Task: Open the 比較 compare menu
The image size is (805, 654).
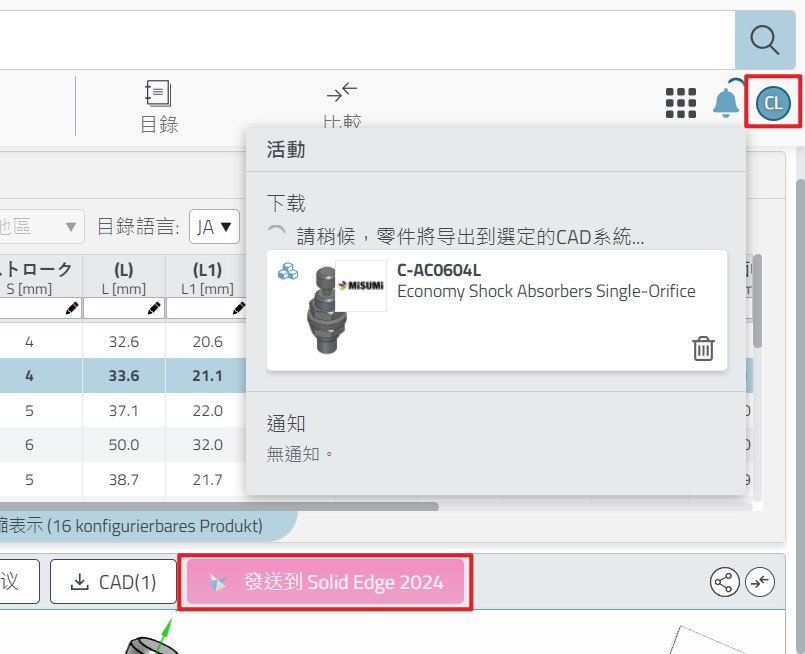Action: click(x=342, y=105)
